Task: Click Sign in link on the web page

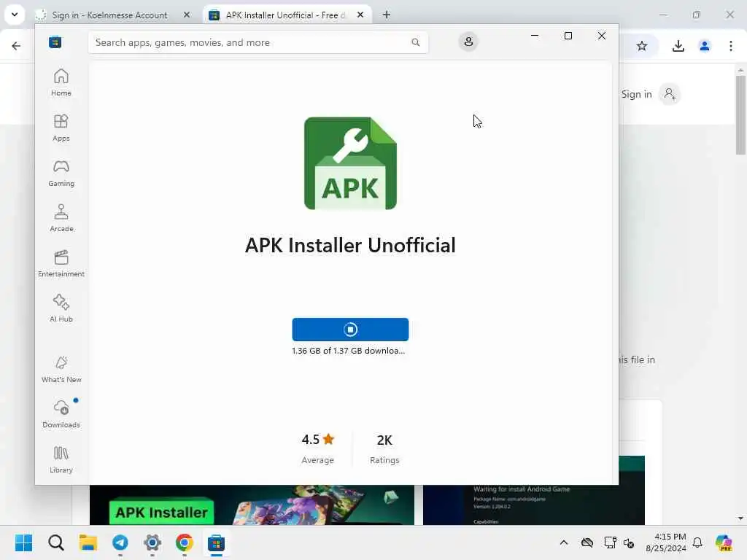Action: 636,94
